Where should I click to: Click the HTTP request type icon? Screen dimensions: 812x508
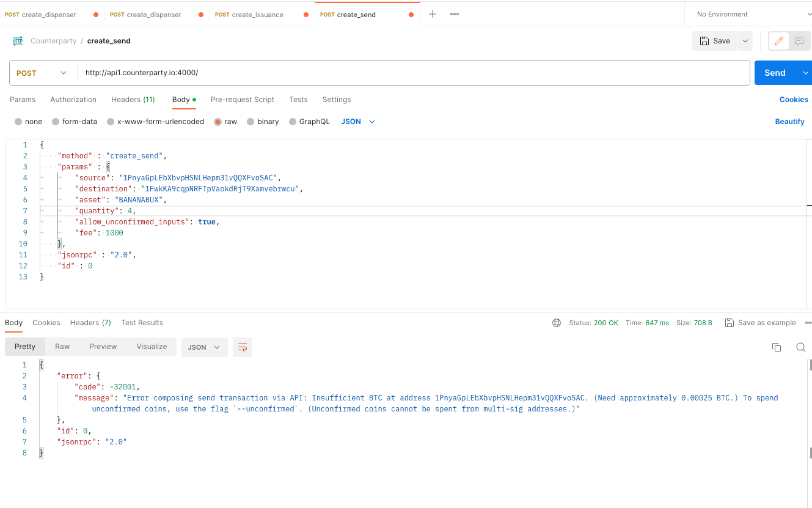click(18, 41)
